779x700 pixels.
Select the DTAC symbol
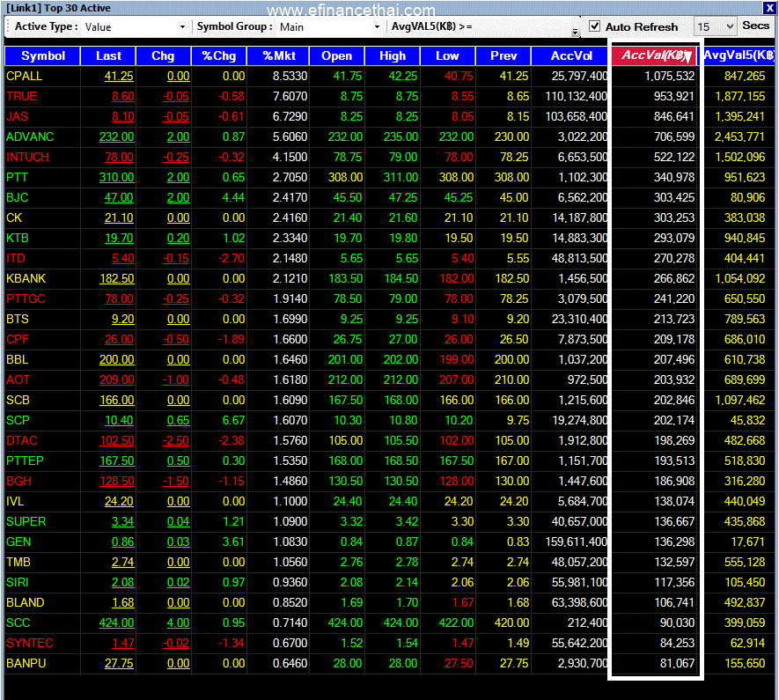(x=22, y=440)
